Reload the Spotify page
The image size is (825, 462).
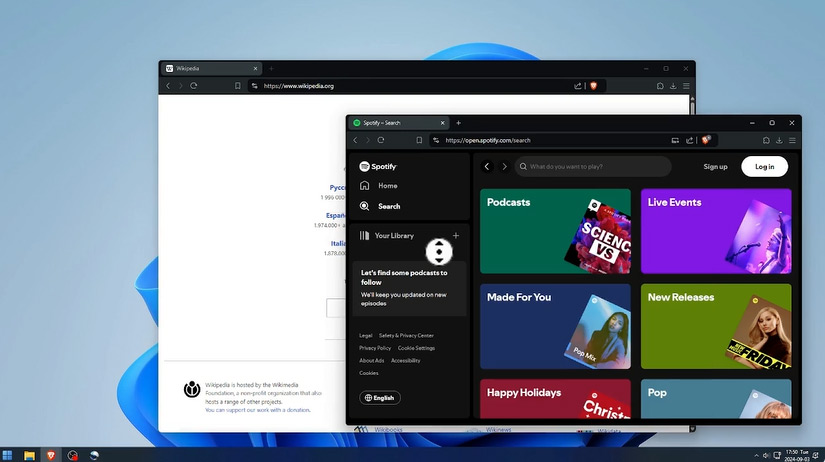click(381, 140)
